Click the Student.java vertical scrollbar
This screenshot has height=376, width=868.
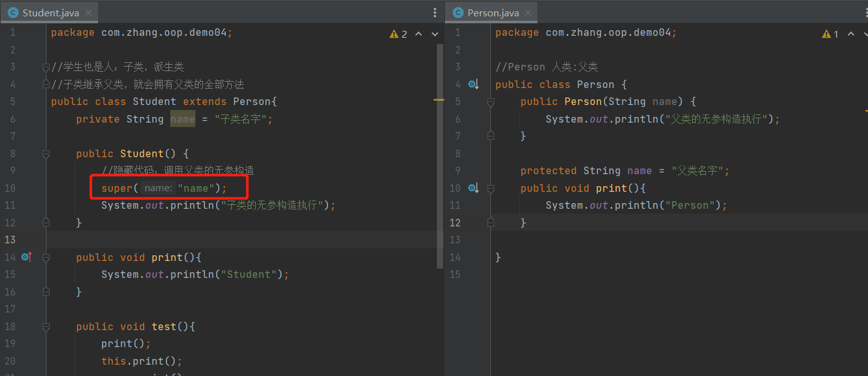pos(440,157)
